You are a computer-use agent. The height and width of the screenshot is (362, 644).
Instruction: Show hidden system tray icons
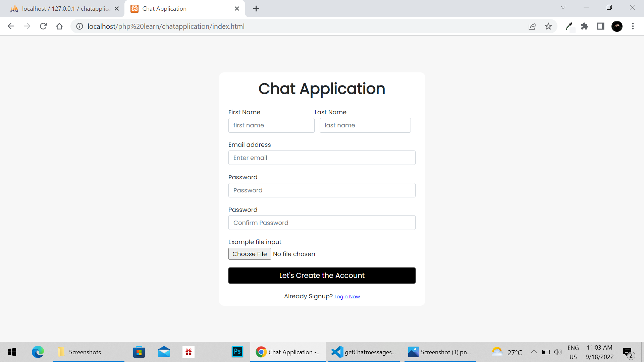(534, 352)
